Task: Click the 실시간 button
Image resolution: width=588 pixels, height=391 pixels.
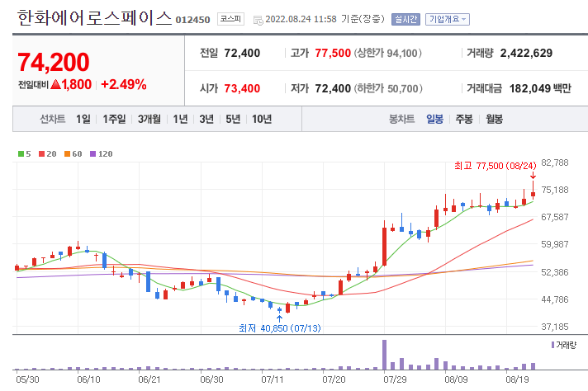Action: click(x=405, y=19)
